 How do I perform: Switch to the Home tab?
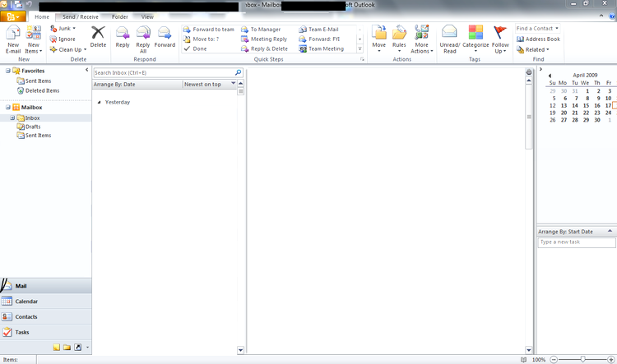coord(42,17)
